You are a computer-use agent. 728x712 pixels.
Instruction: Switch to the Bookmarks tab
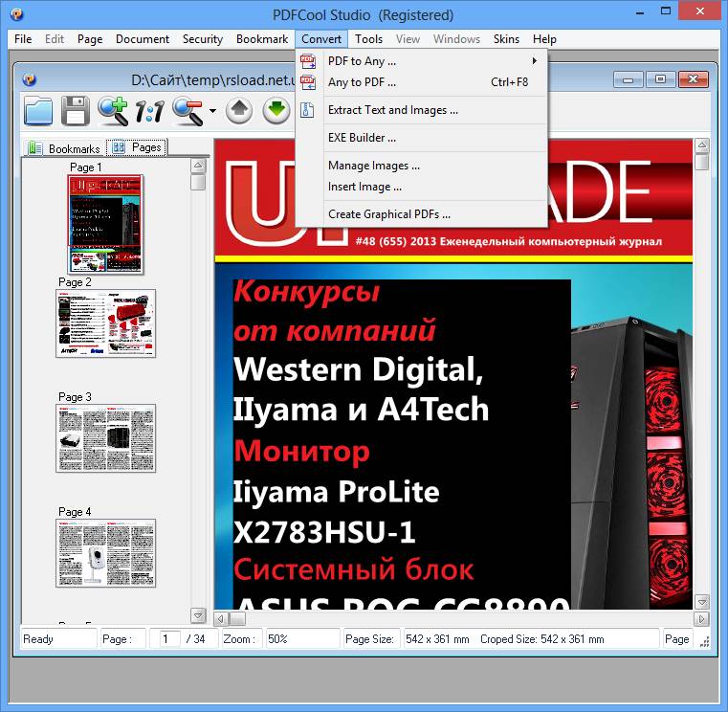pyautogui.click(x=64, y=148)
